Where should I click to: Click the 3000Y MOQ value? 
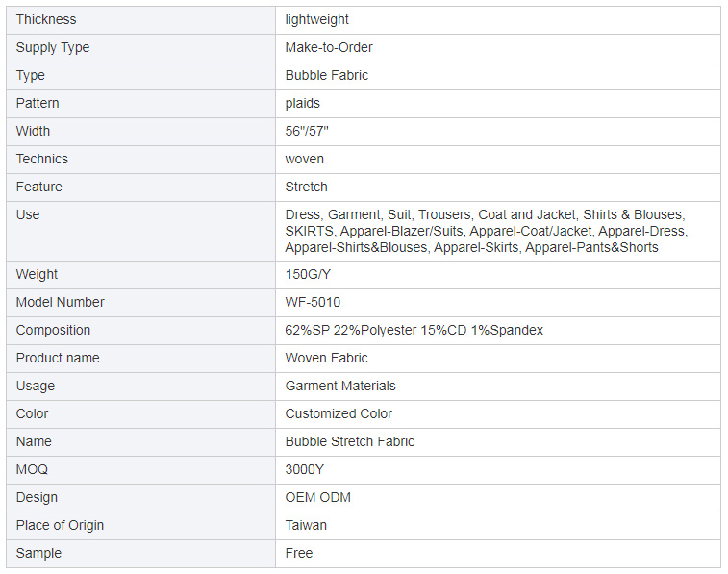pyautogui.click(x=304, y=469)
